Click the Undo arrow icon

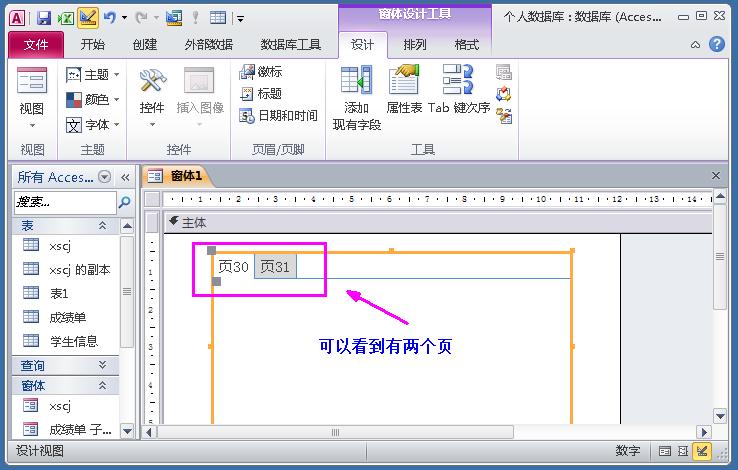(x=109, y=18)
